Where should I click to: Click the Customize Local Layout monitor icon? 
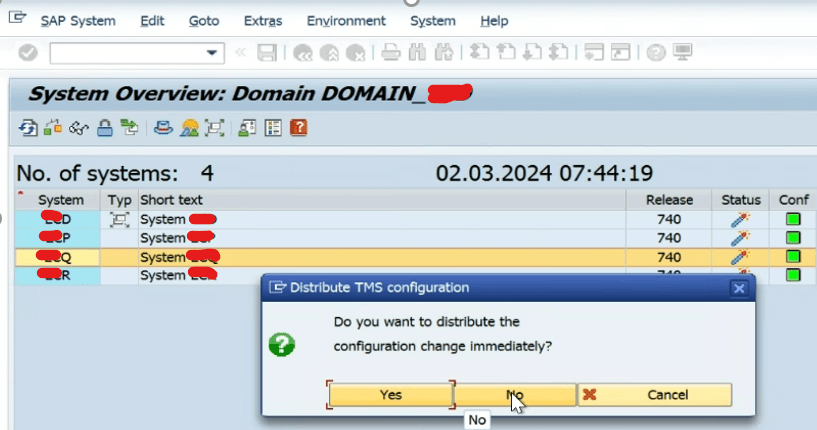[683, 53]
